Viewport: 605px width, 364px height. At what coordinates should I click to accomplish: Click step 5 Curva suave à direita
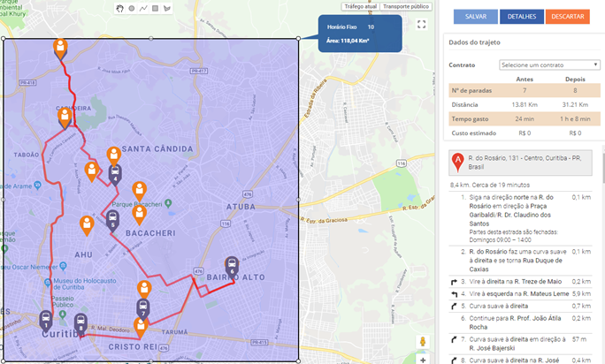520,307
